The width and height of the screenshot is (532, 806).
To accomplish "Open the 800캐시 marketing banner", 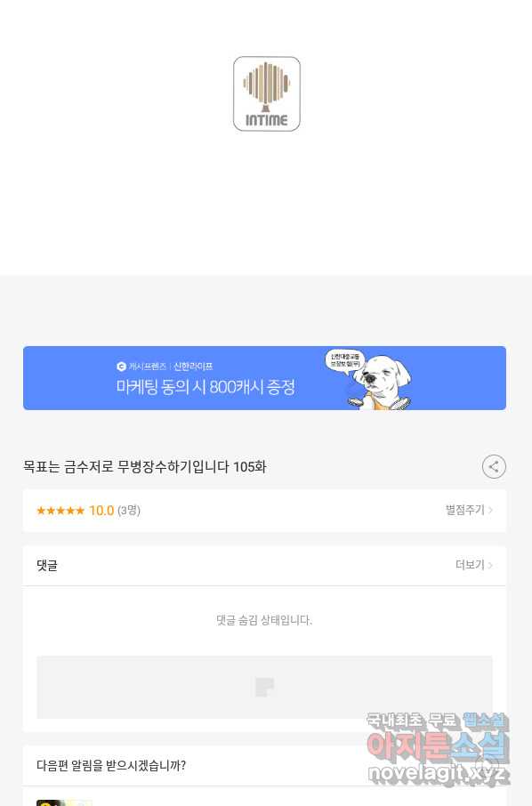I will coord(264,378).
